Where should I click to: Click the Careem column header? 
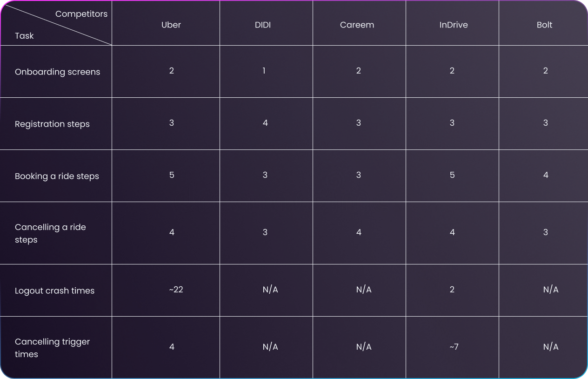[357, 25]
